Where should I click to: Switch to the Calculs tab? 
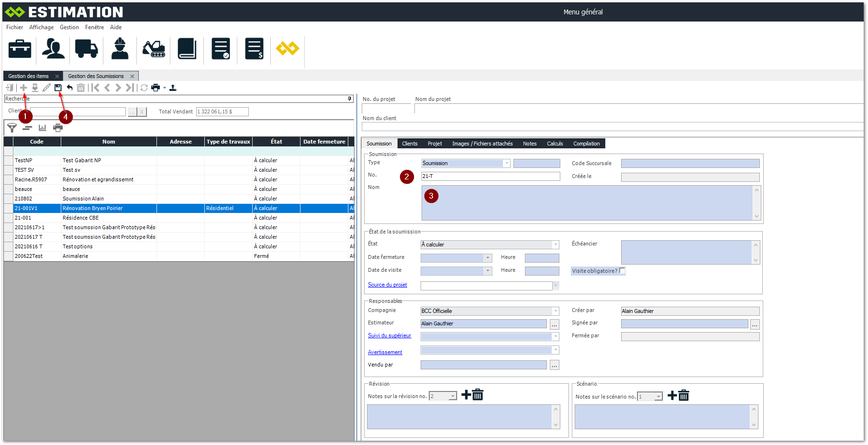point(555,144)
